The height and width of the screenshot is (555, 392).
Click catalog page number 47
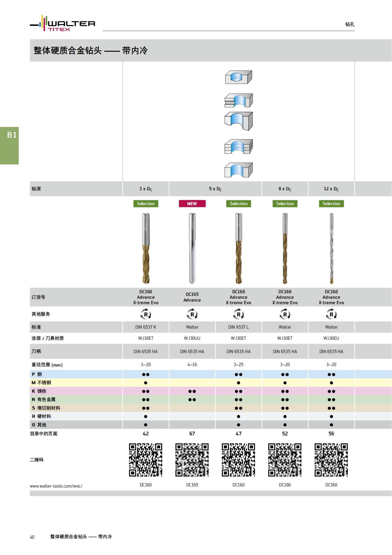(238, 433)
